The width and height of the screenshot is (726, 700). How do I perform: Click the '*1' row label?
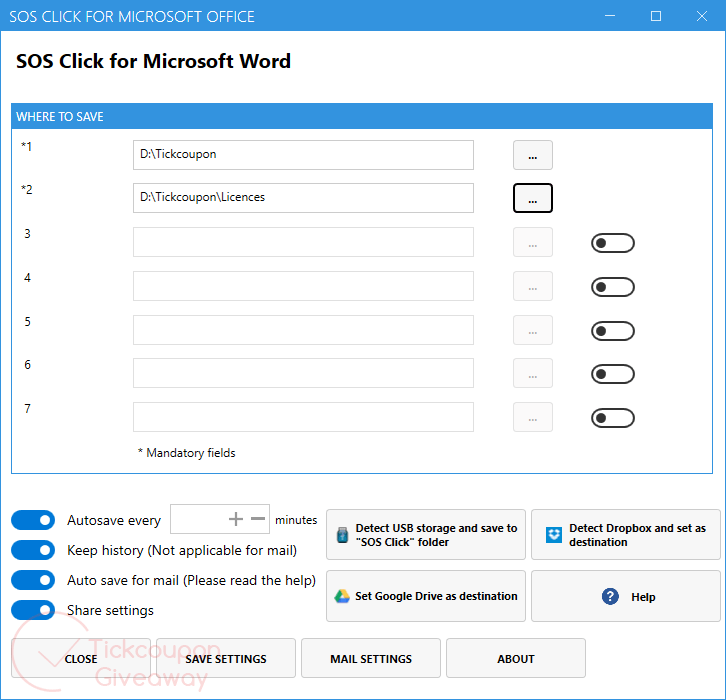[26, 147]
